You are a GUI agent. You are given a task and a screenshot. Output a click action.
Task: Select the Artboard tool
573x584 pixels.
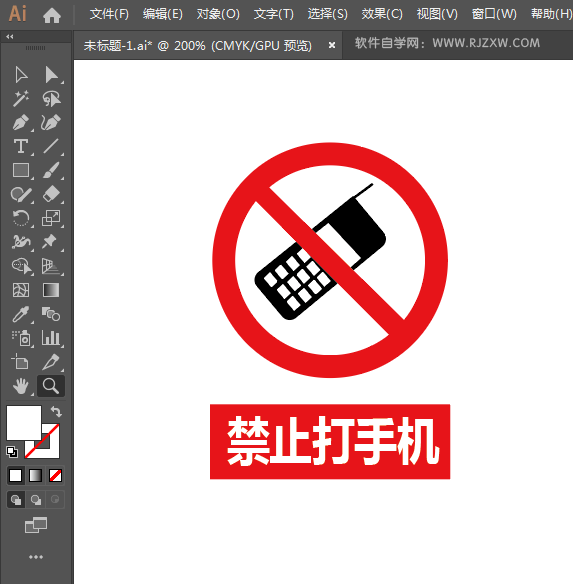[x=20, y=362]
